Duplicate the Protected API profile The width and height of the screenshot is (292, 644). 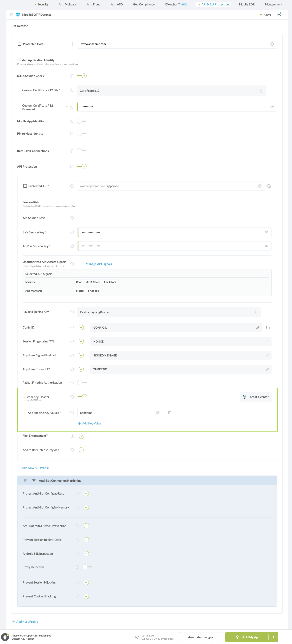tap(269, 186)
